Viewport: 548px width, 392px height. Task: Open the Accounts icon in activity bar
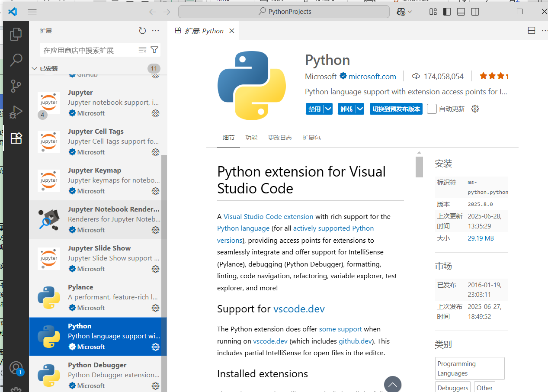point(16,367)
